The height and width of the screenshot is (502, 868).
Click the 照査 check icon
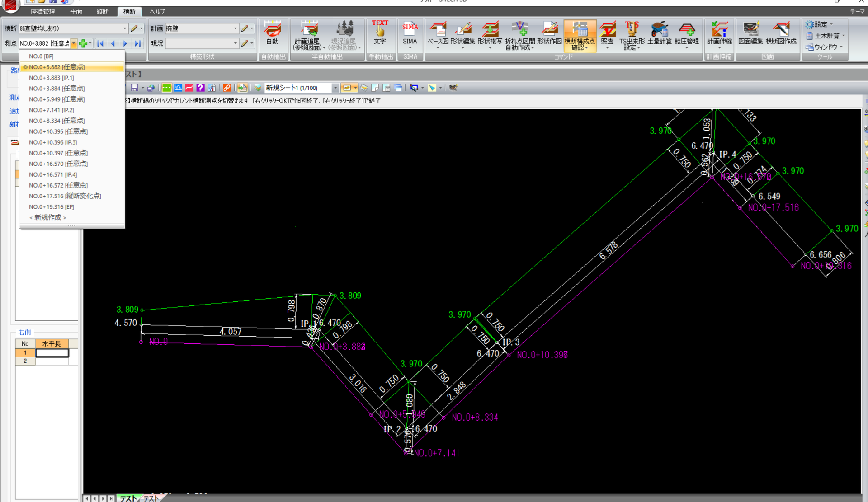point(607,34)
